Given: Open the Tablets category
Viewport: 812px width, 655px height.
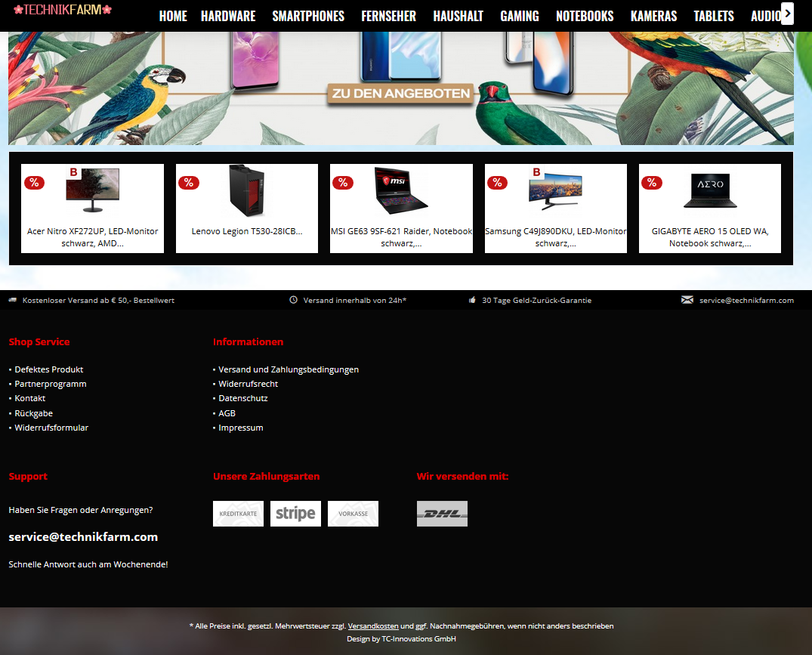Looking at the screenshot, I should tap(714, 16).
